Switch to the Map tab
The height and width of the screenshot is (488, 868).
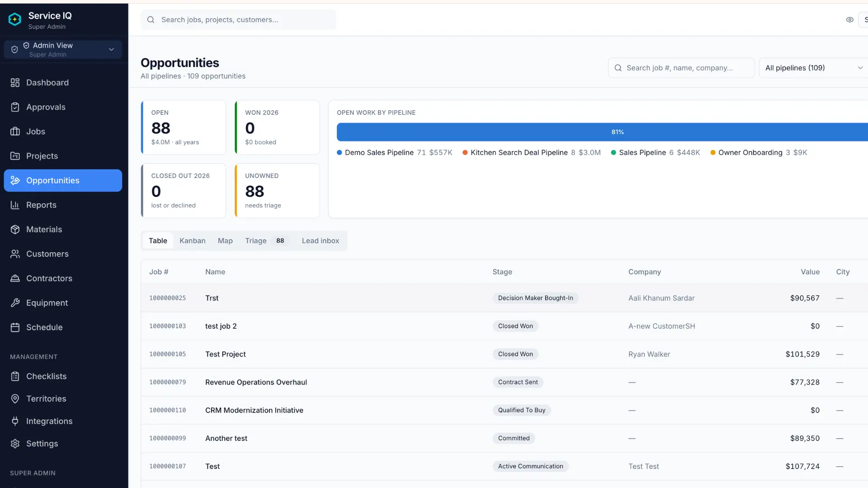225,241
